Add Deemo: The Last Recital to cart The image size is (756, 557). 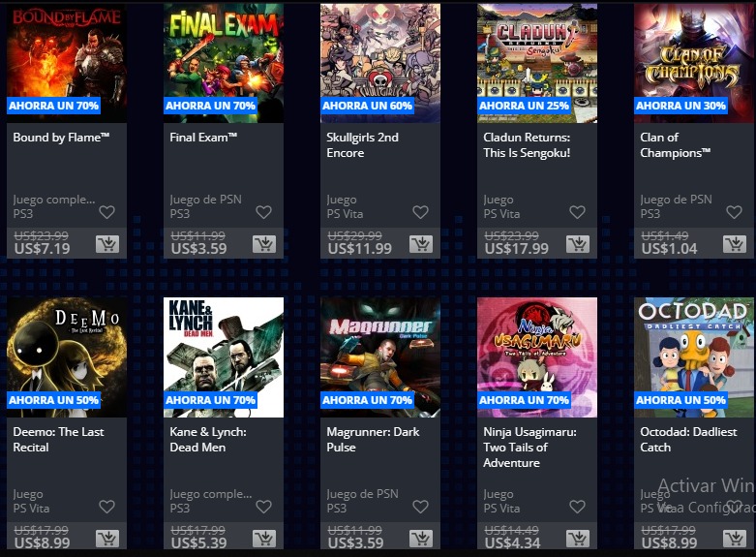coord(107,539)
